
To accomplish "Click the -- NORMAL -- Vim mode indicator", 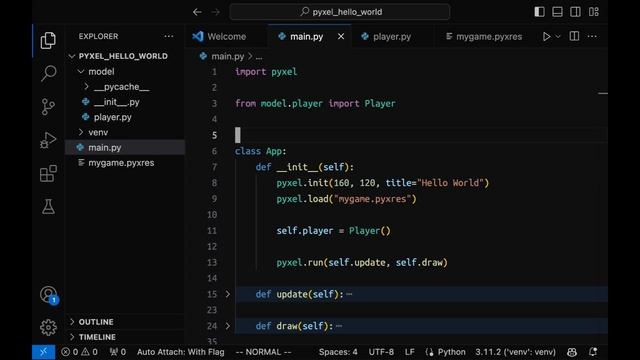I will (x=263, y=352).
